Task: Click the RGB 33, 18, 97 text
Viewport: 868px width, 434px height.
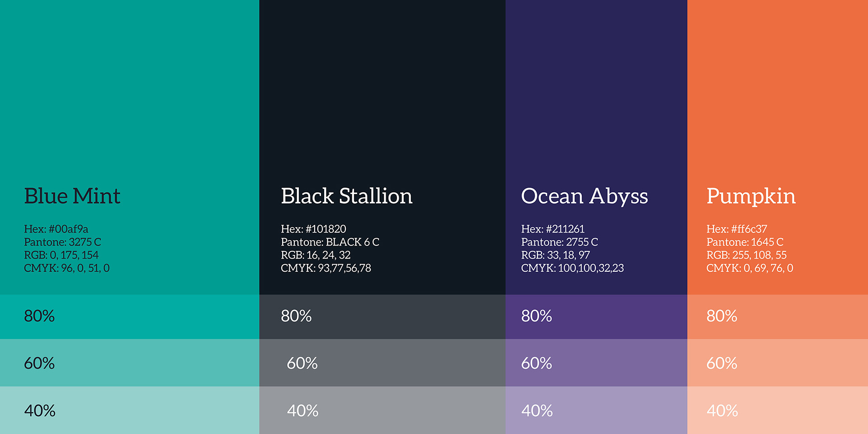Action: tap(555, 255)
